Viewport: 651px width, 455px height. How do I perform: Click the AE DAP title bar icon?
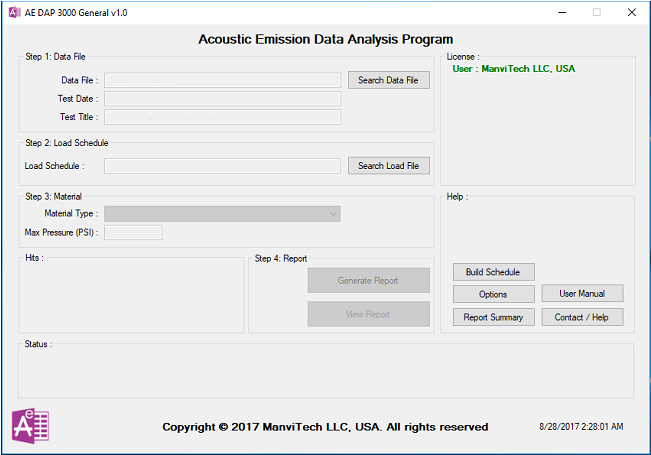[15, 12]
